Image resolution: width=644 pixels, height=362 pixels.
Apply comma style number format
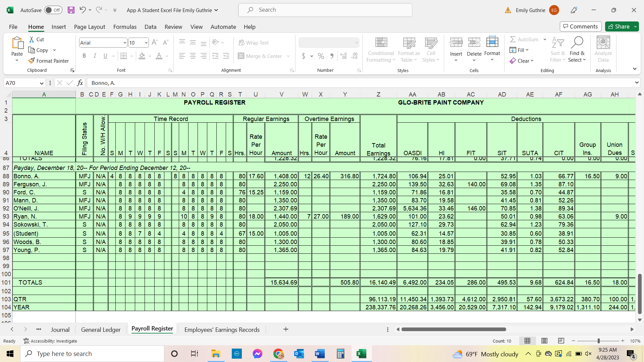[x=332, y=56]
